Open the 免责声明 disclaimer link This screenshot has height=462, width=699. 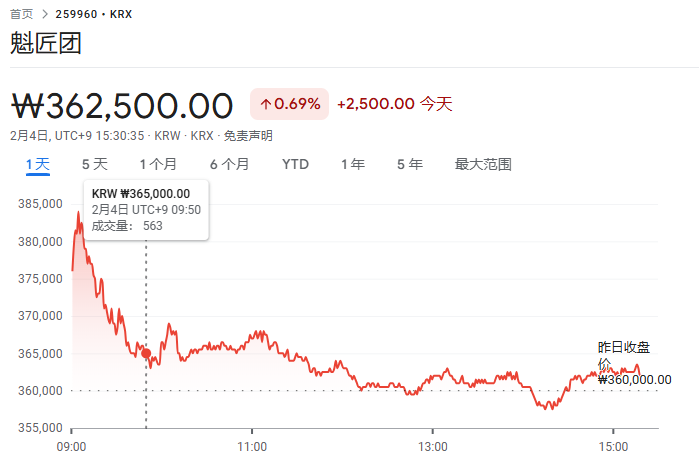pos(248,136)
